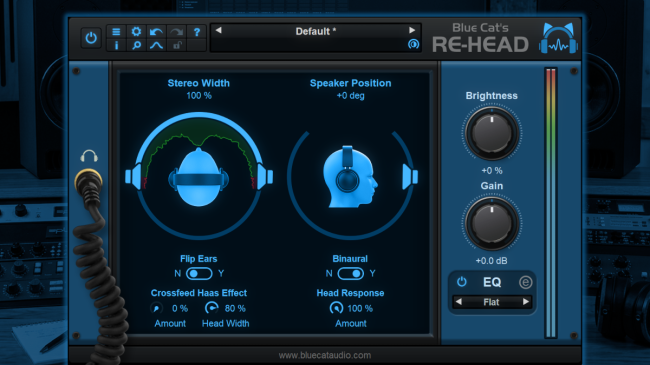Select the next EQ preset arrow
Image resolution: width=650 pixels, height=365 pixels.
coord(526,302)
